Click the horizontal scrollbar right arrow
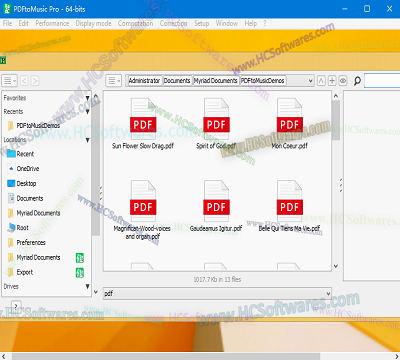 coord(396,356)
